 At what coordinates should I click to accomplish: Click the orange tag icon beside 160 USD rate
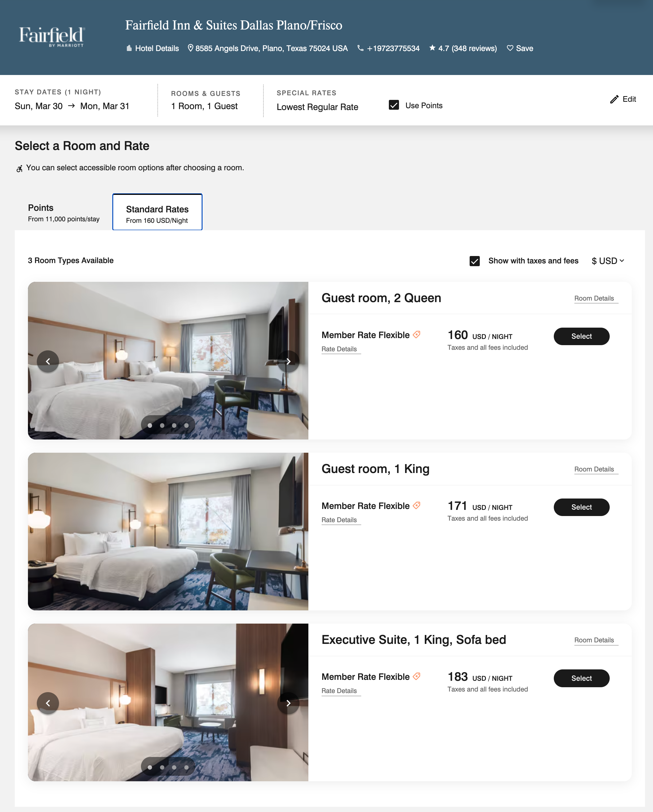[416, 334]
